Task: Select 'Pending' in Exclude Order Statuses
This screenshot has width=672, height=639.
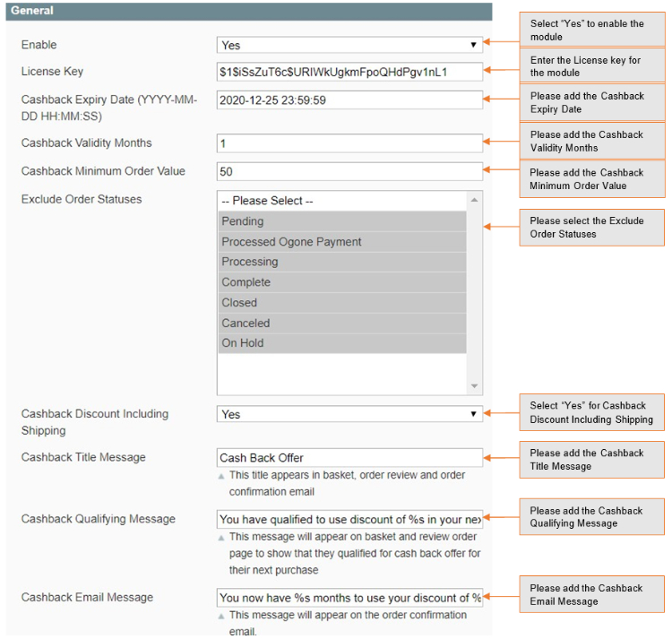Action: click(342, 221)
